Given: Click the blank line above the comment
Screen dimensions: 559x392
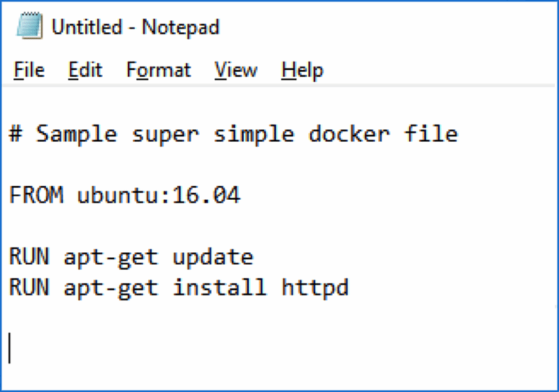Looking at the screenshot, I should point(282,103).
